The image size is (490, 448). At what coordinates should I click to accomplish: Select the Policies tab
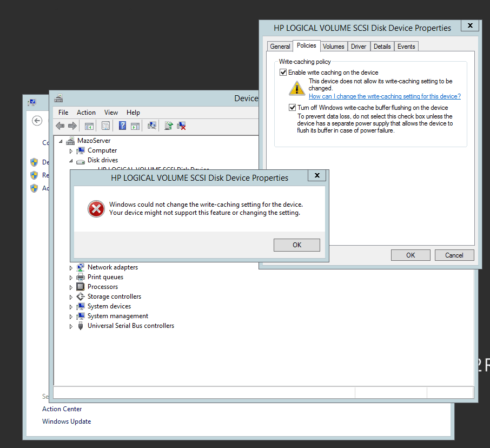click(306, 45)
